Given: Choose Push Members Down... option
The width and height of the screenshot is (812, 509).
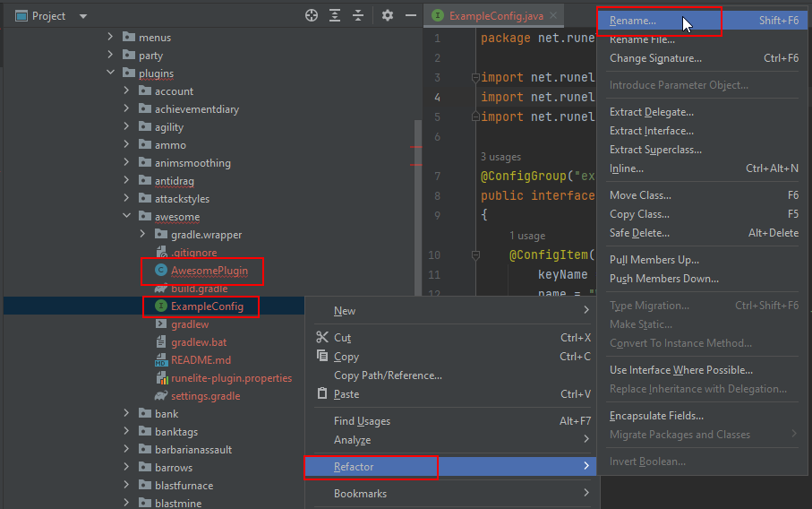Looking at the screenshot, I should [704, 279].
